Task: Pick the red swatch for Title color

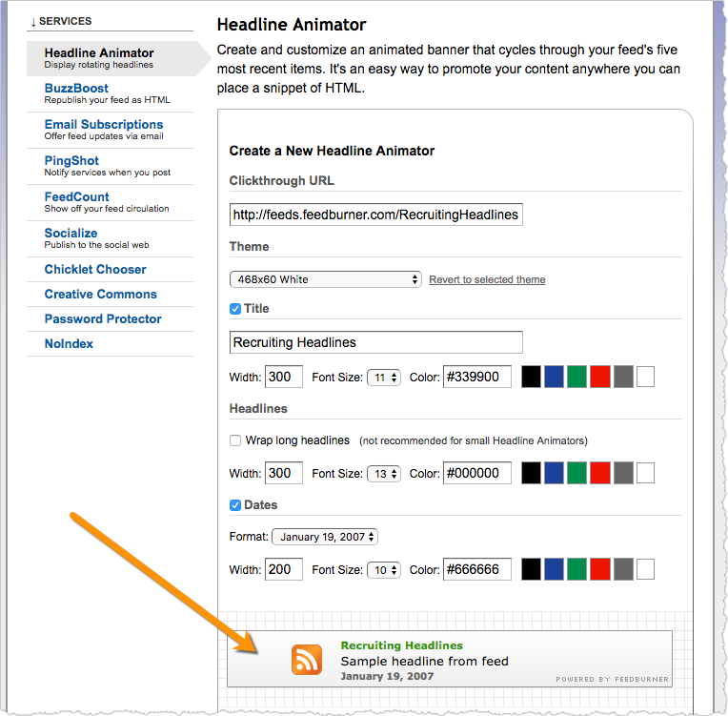Action: pyautogui.click(x=600, y=377)
